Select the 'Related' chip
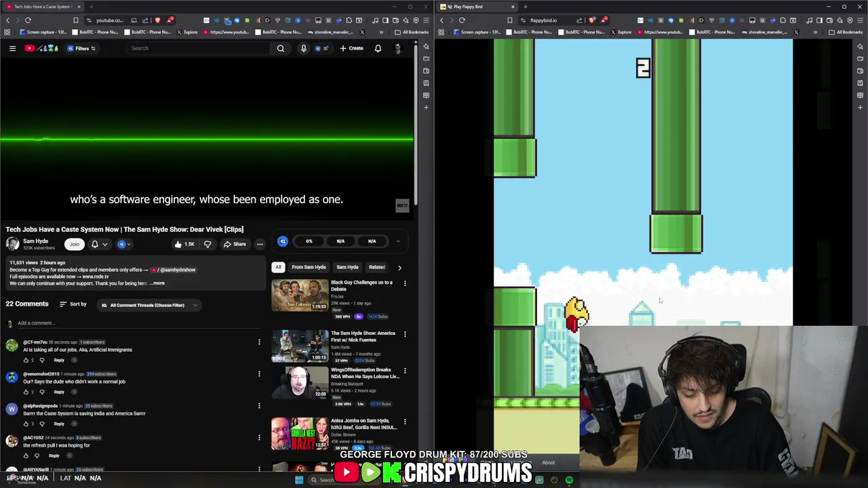 point(376,267)
